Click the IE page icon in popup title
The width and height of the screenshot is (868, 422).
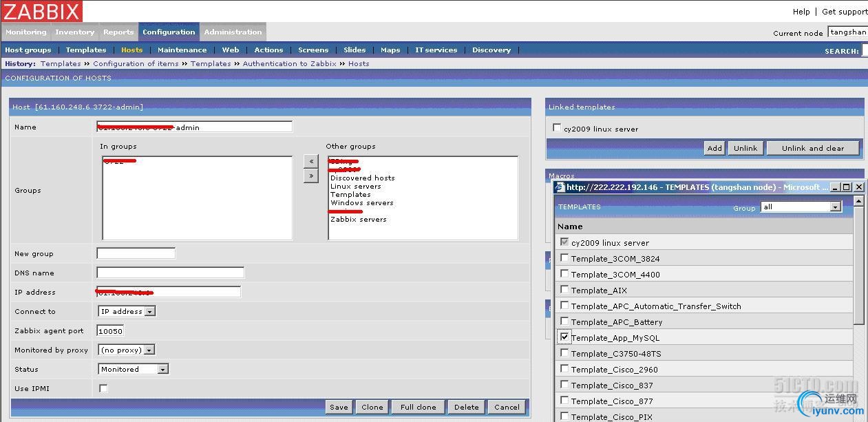(x=560, y=187)
